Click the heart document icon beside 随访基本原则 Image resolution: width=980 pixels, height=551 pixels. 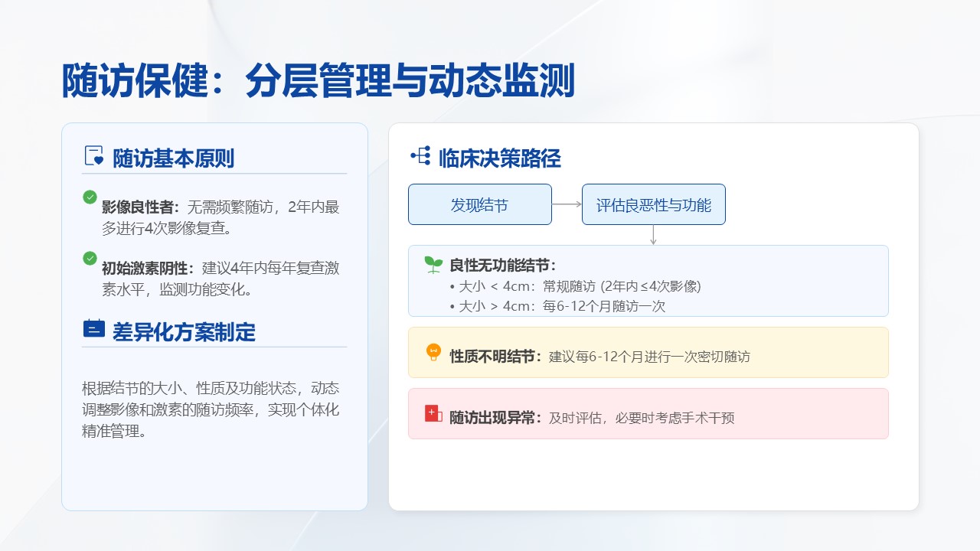pyautogui.click(x=93, y=156)
